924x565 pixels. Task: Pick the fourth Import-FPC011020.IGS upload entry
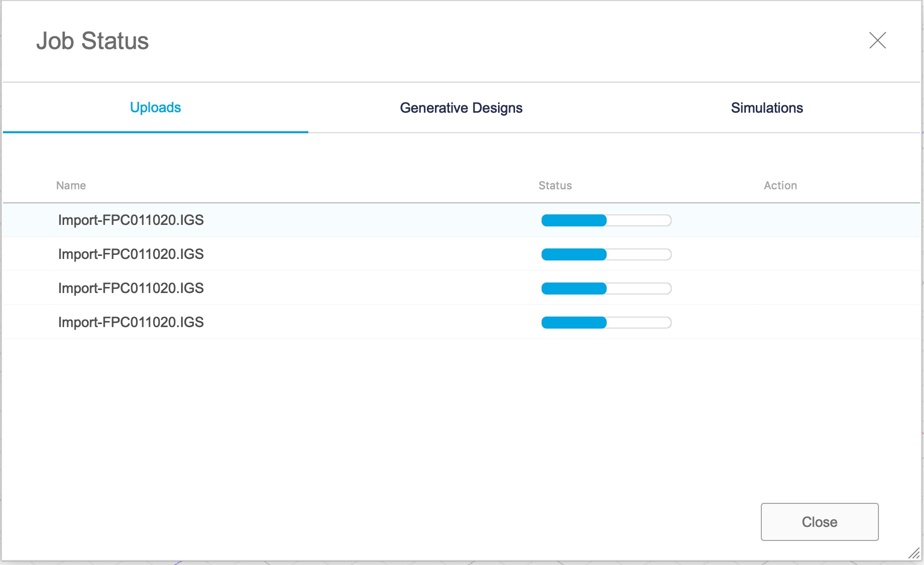tap(131, 323)
